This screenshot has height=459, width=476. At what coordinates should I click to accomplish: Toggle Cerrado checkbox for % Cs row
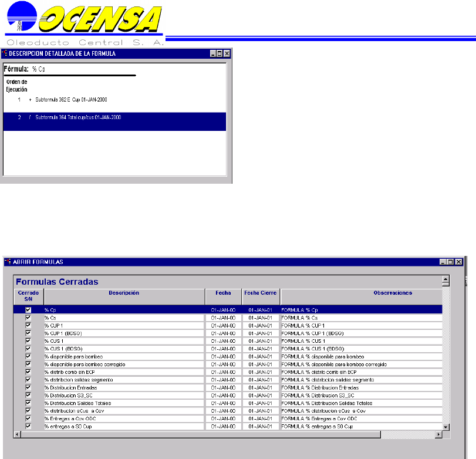(28, 318)
